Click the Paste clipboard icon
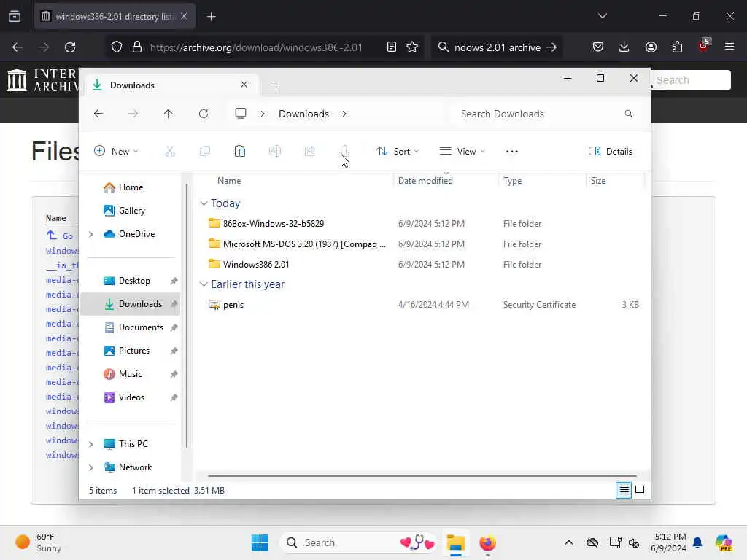Image resolution: width=747 pixels, height=560 pixels. 239,152
